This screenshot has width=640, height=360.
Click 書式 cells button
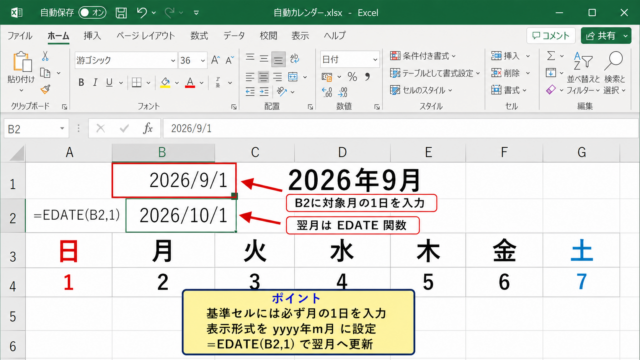coord(509,90)
